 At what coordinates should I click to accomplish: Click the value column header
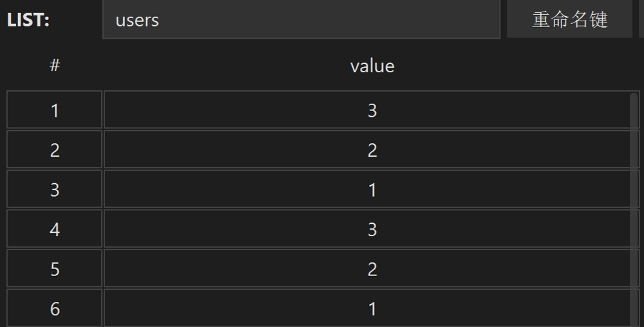[372, 66]
